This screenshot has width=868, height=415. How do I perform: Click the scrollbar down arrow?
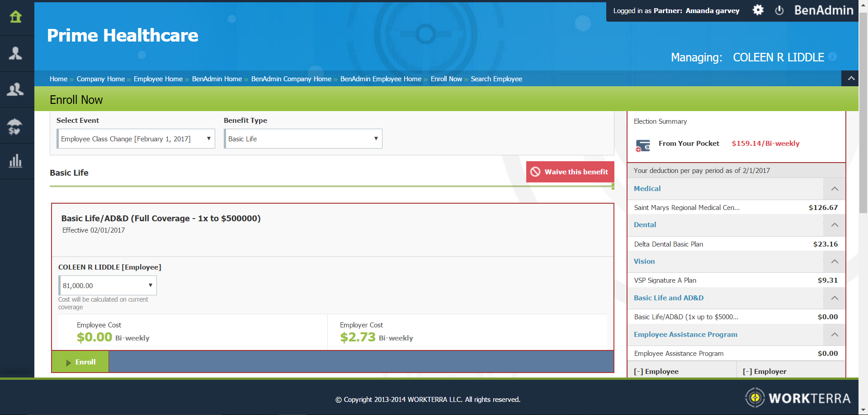pyautogui.click(x=863, y=410)
